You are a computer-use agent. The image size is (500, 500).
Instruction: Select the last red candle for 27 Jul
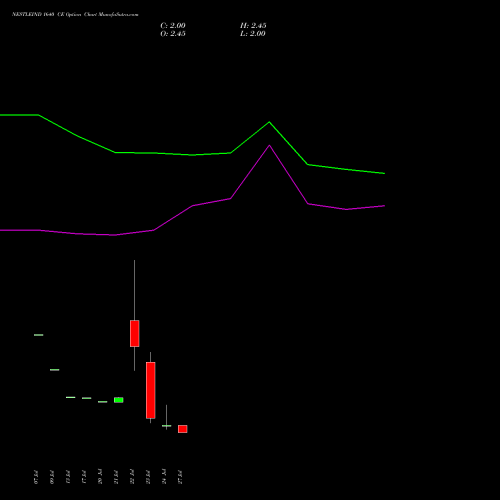(x=182, y=429)
